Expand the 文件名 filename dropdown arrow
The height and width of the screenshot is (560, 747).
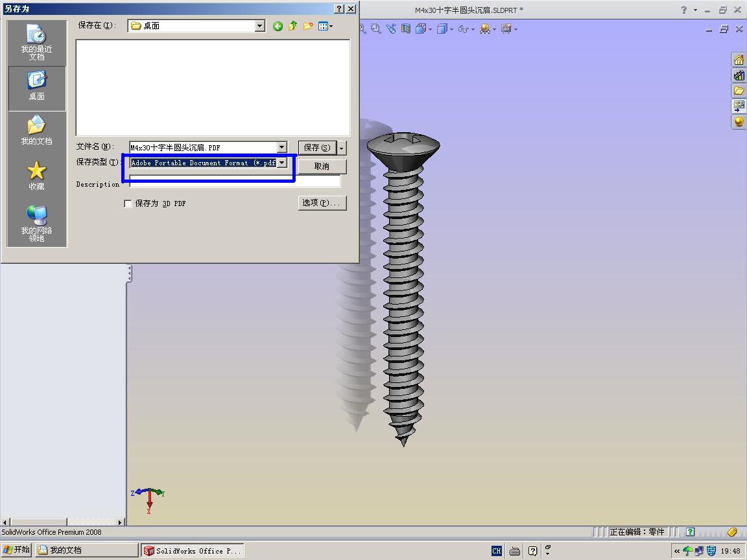281,147
